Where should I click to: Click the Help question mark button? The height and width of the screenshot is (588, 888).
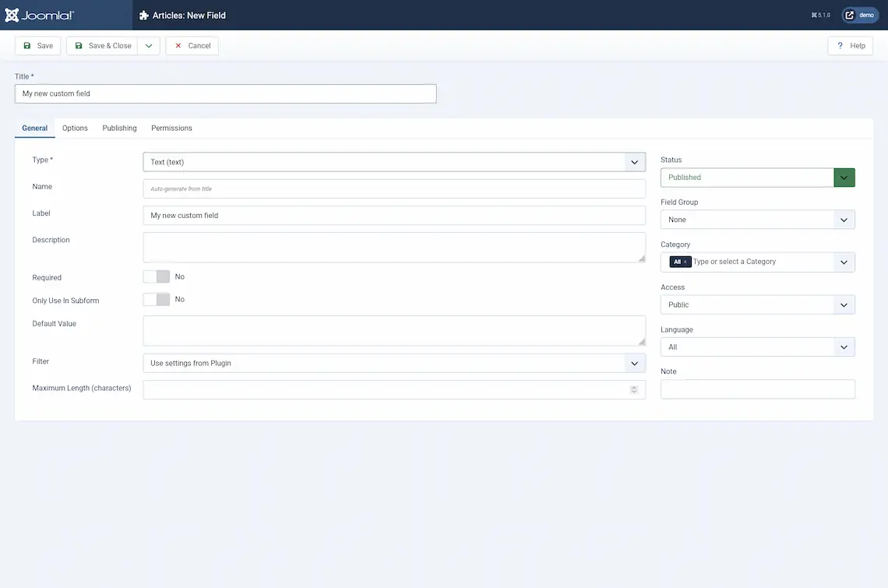tap(850, 46)
